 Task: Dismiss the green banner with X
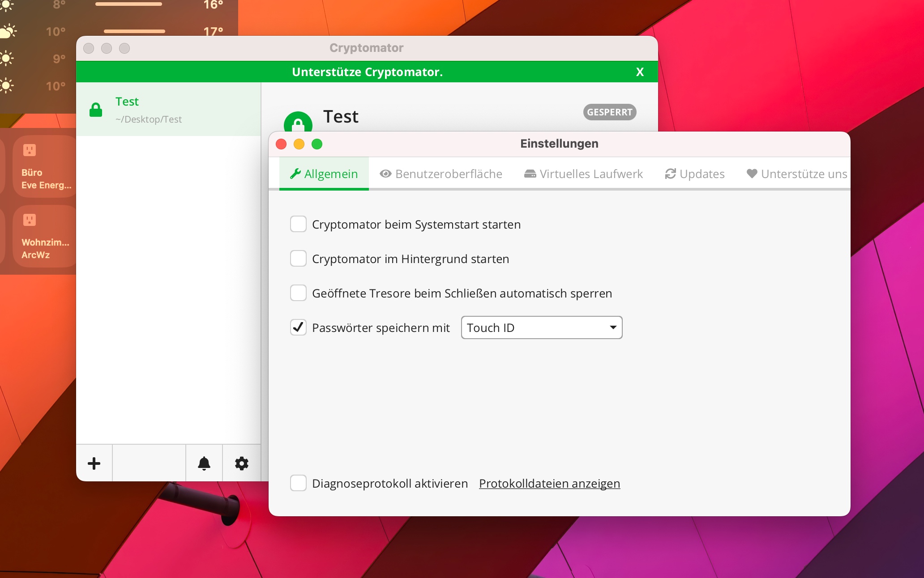click(x=640, y=72)
